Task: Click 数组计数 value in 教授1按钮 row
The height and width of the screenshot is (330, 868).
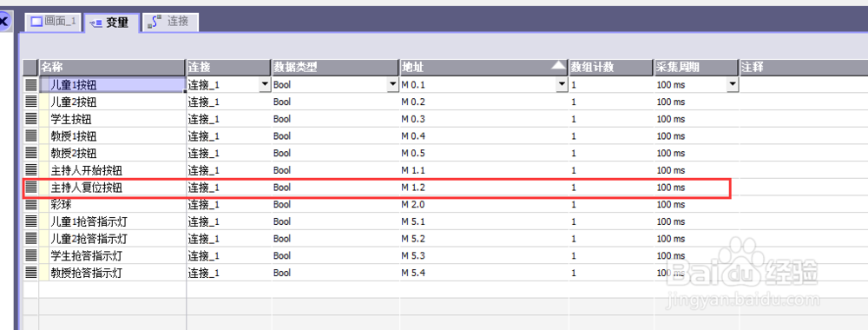Action: (611, 136)
